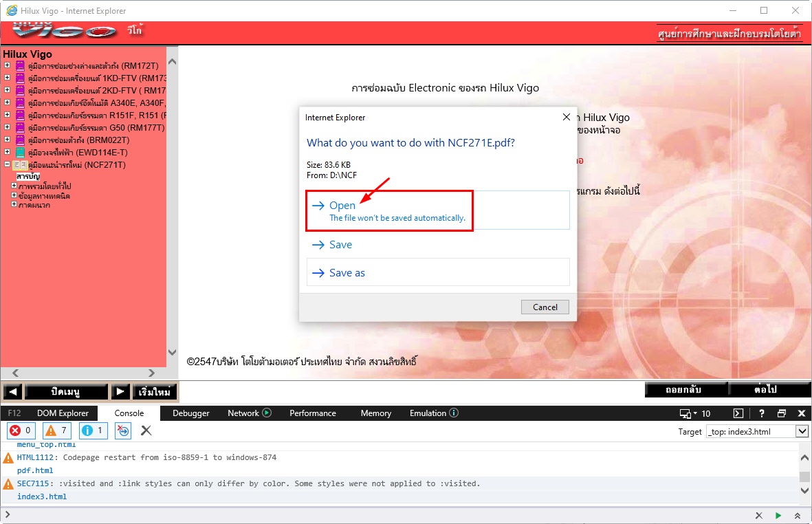Viewport: 812px width, 524px height.
Task: Switch to the Console tab
Action: 129,413
